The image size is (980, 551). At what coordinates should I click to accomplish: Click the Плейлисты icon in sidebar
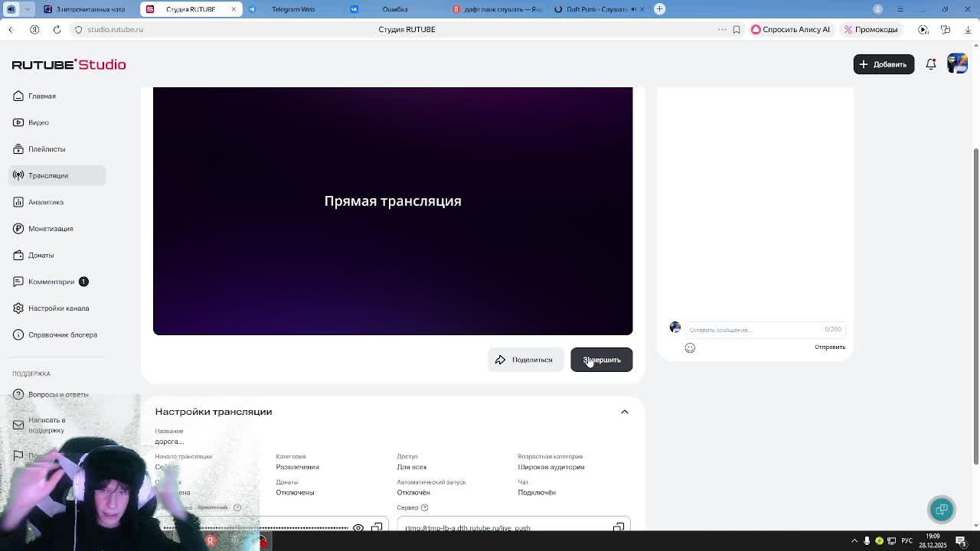18,149
